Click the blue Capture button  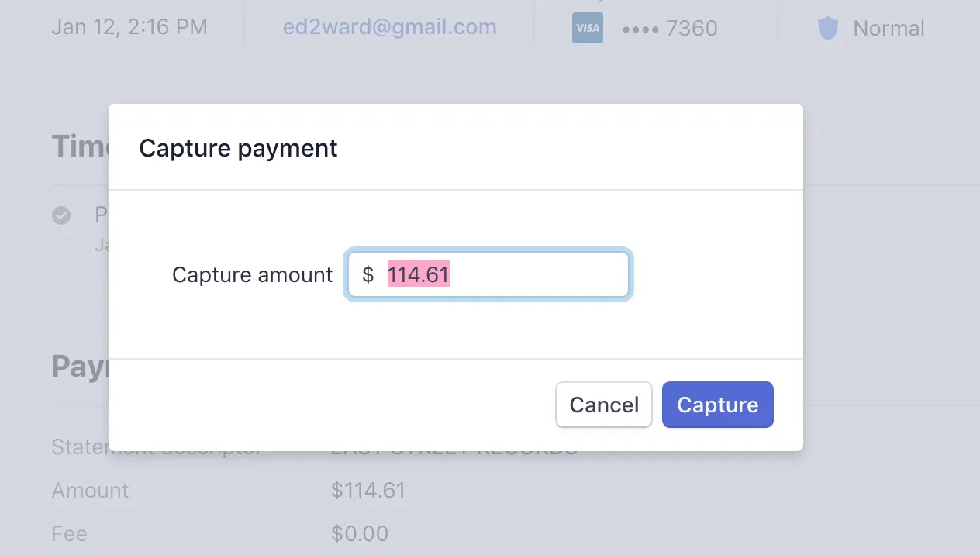[717, 405]
